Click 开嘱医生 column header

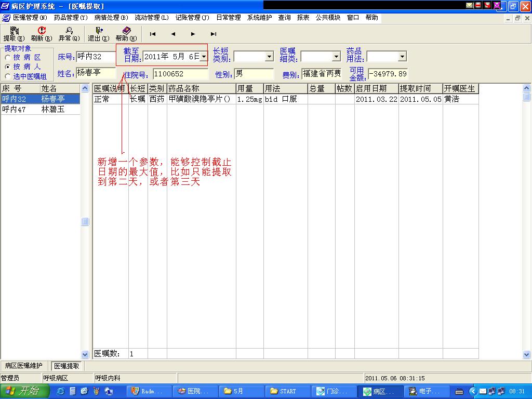coord(461,89)
